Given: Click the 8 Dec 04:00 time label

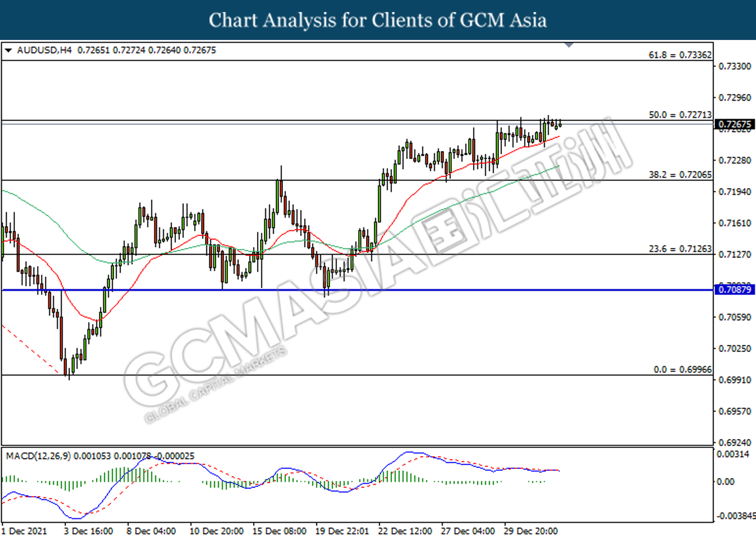Looking at the screenshot, I should pos(151,531).
